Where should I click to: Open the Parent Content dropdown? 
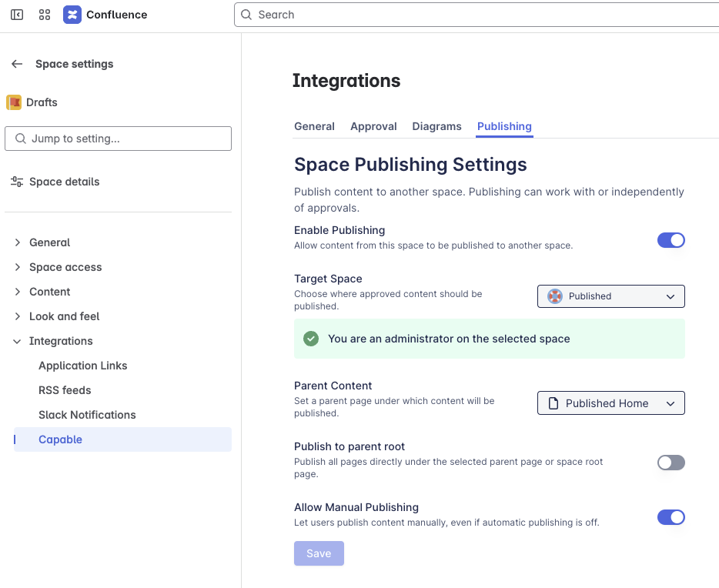tap(610, 403)
